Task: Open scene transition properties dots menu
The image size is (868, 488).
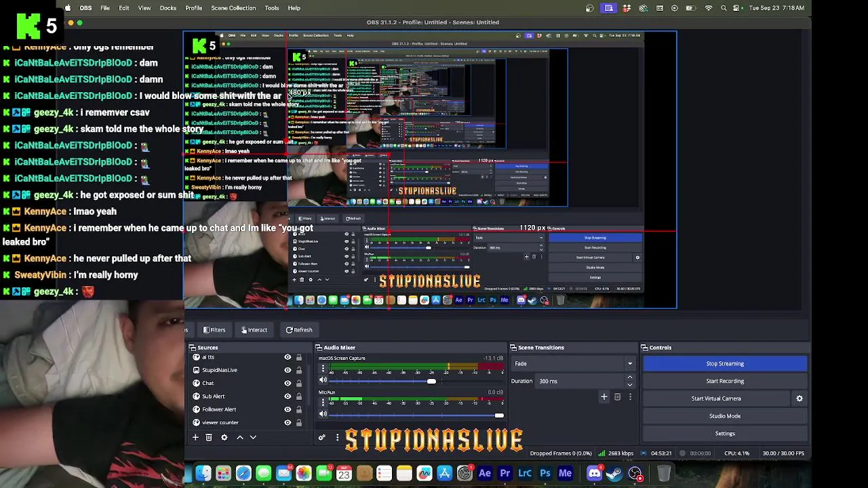Action: point(630,397)
